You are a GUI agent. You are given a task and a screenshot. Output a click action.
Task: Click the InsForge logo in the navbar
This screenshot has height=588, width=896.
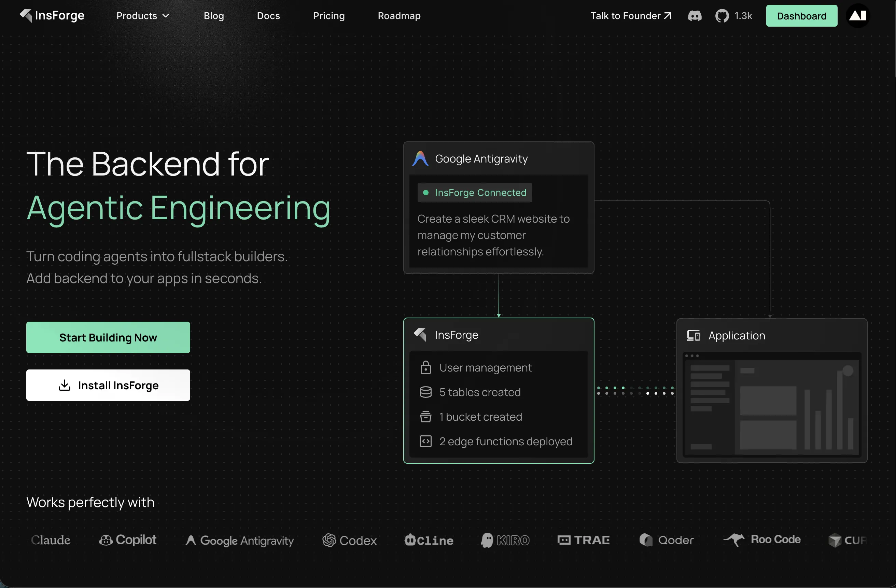[x=52, y=15]
